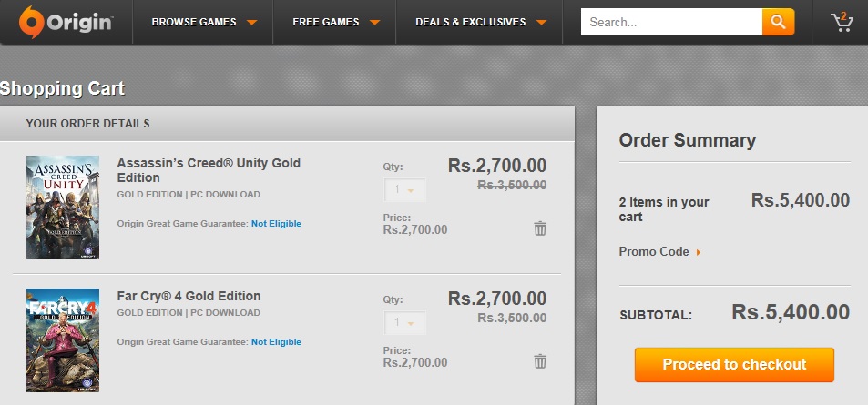Click the orange search magnifier button

pyautogui.click(x=779, y=22)
